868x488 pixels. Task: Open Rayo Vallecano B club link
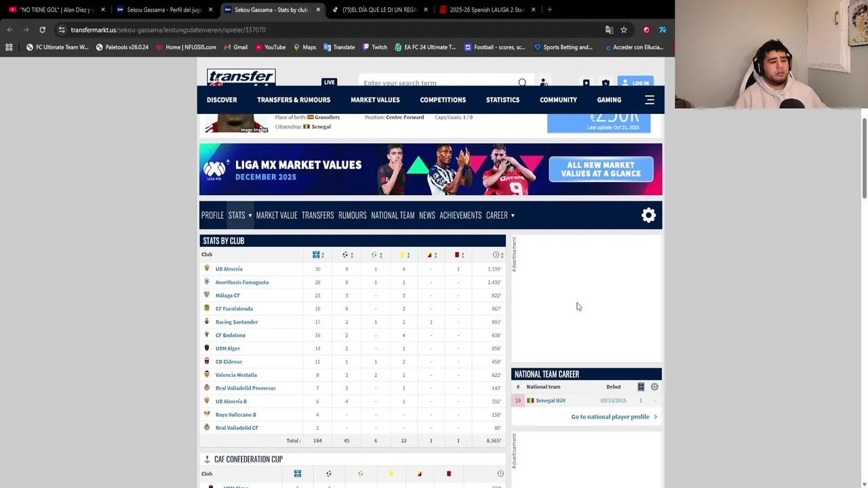235,414
